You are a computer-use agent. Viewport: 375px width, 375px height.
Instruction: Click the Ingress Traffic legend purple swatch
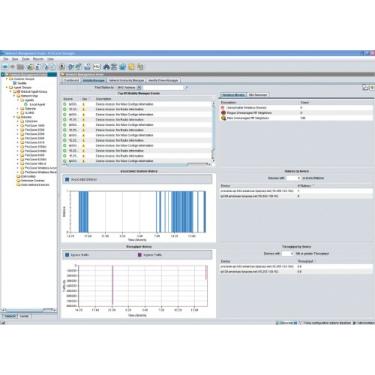click(x=140, y=255)
